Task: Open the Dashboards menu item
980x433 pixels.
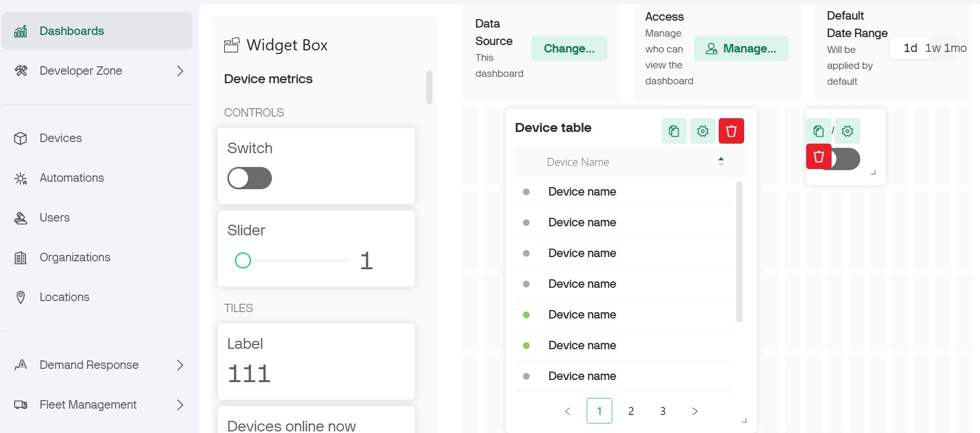Action: pyautogui.click(x=97, y=31)
